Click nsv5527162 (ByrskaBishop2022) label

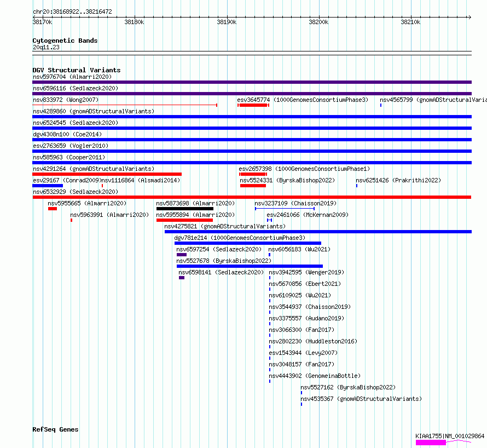point(348,387)
